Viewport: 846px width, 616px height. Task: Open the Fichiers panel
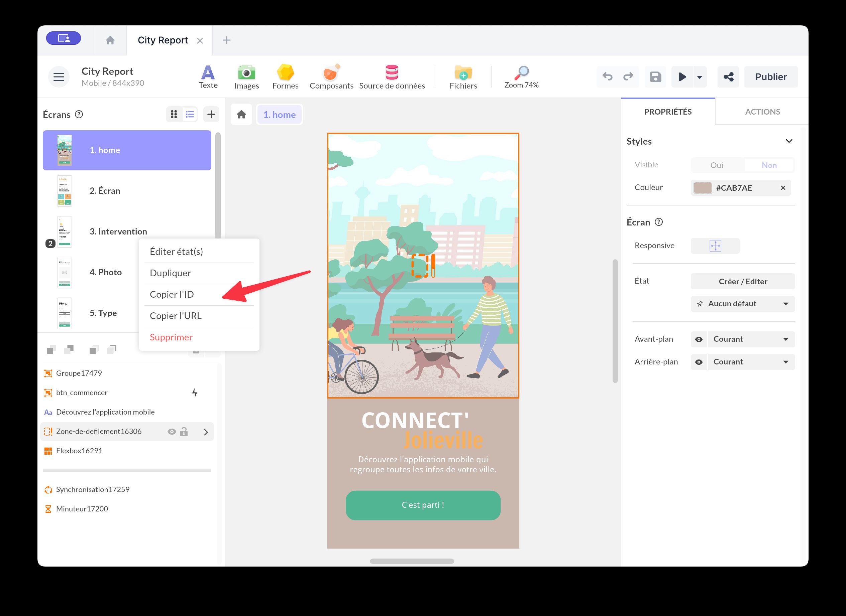tap(463, 76)
